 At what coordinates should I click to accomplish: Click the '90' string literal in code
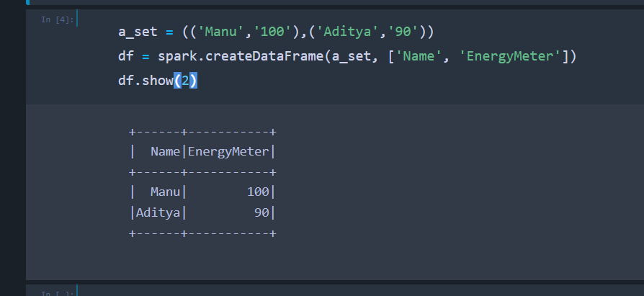click(x=402, y=32)
